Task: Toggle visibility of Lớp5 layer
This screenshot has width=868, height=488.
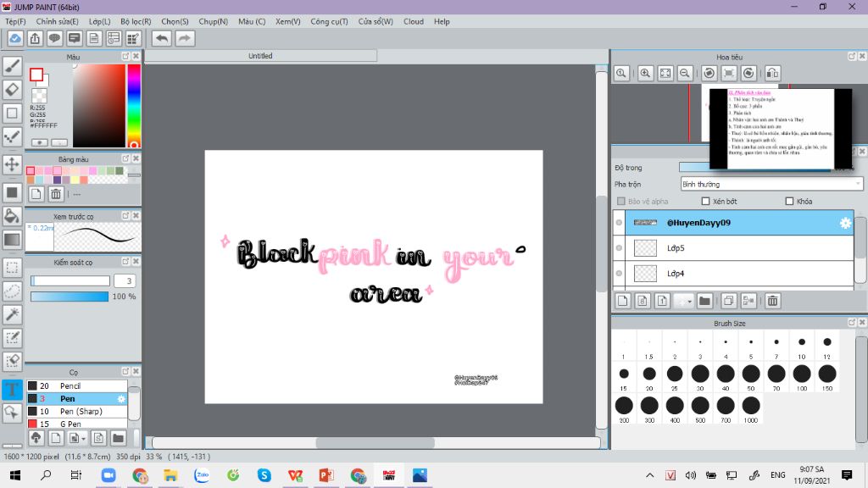Action: point(619,248)
